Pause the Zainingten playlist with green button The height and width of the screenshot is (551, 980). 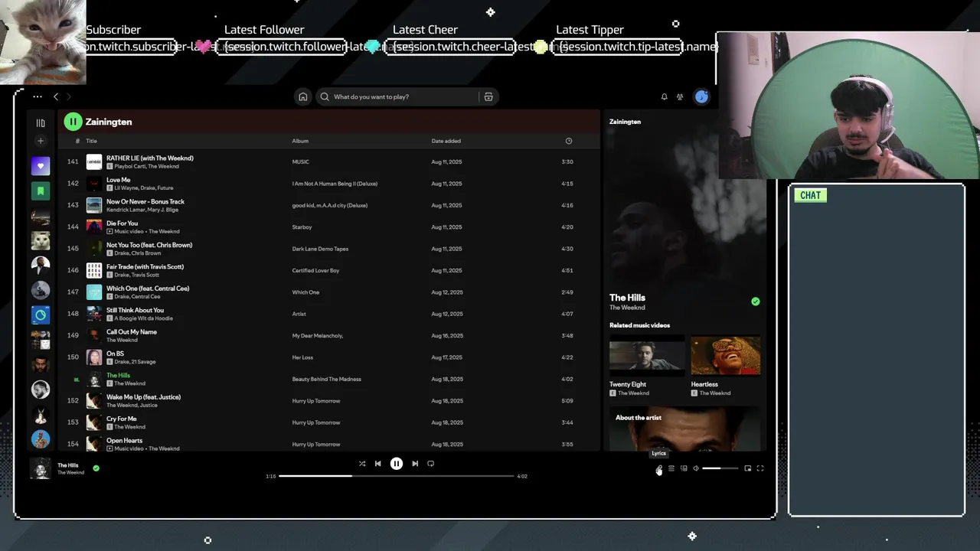pyautogui.click(x=73, y=121)
